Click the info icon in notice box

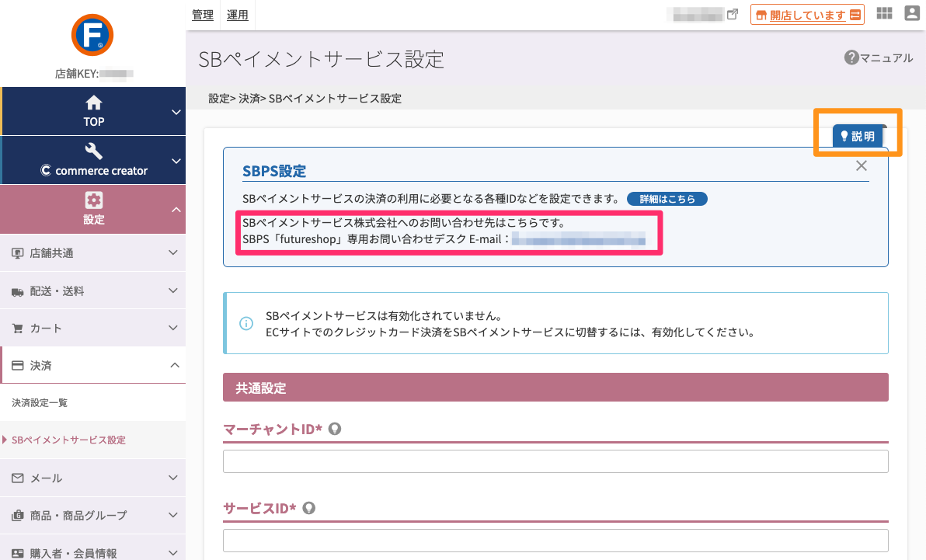pos(246,323)
